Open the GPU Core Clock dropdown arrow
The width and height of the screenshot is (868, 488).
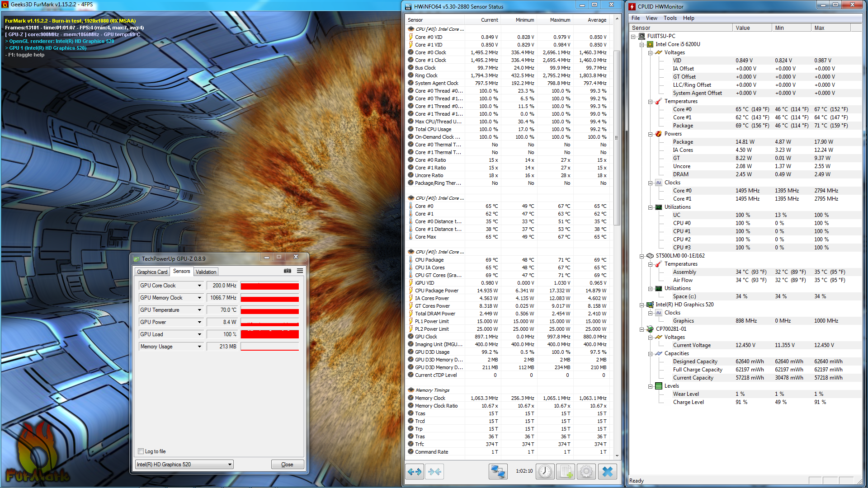[x=199, y=286]
